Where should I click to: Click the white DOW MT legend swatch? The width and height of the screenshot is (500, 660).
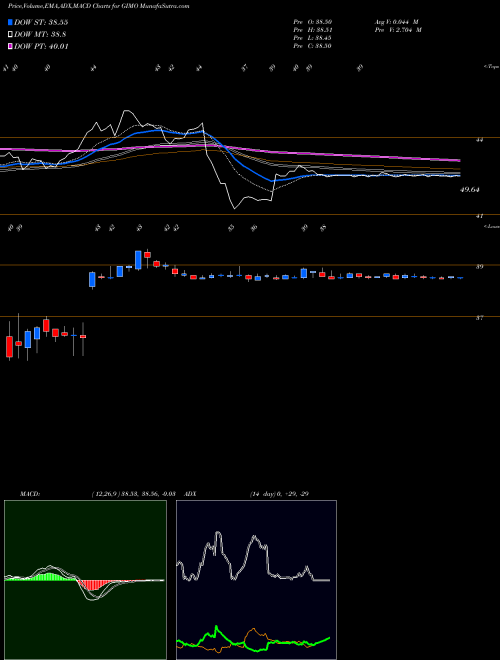(10, 35)
